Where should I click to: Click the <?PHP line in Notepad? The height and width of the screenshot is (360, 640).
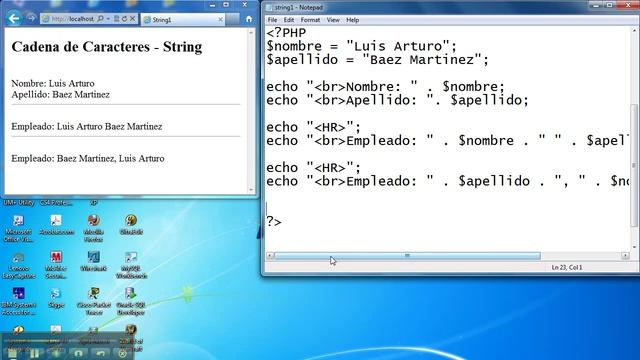click(x=286, y=33)
